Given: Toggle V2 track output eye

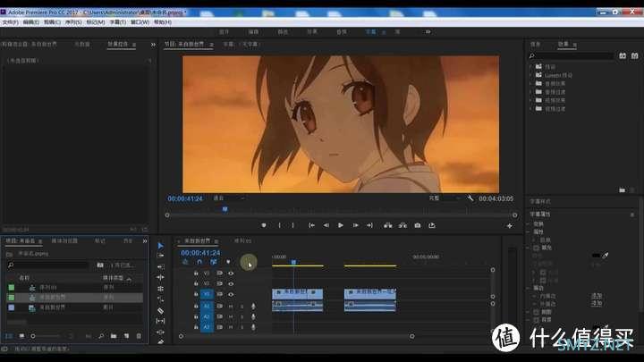Looking at the screenshot, I should click(231, 283).
